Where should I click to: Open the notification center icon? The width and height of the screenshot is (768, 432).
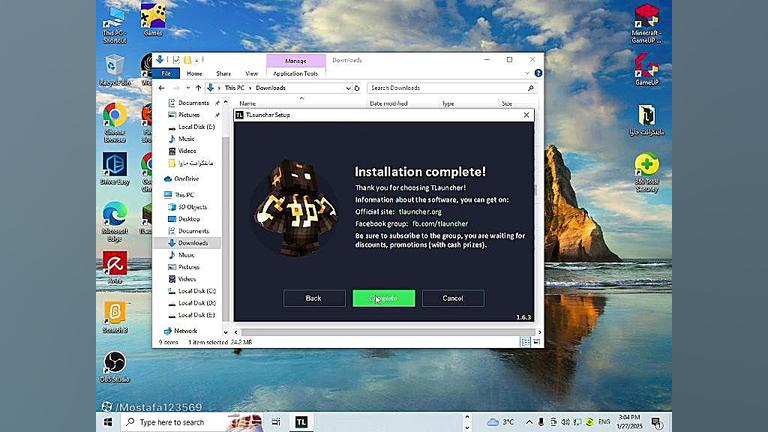click(656, 422)
